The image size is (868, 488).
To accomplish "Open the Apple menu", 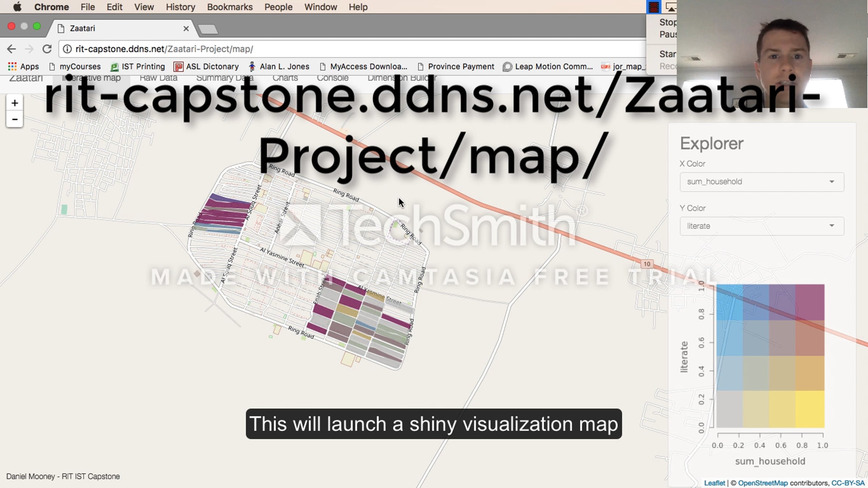I will [x=17, y=7].
